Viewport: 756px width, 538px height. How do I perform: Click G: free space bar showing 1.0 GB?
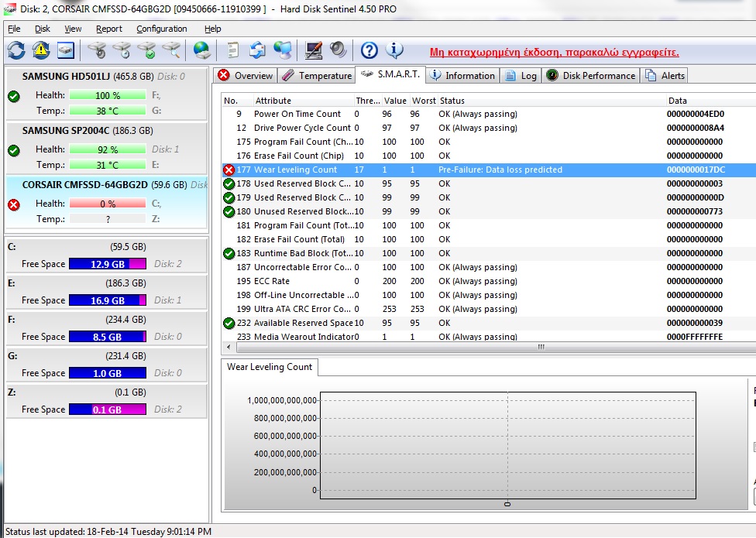click(x=108, y=373)
